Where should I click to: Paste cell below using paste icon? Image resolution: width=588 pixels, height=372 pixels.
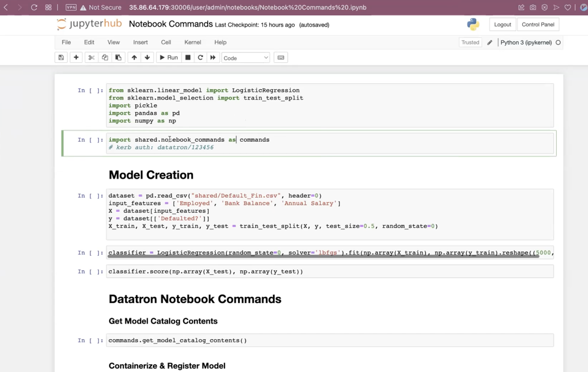click(118, 57)
